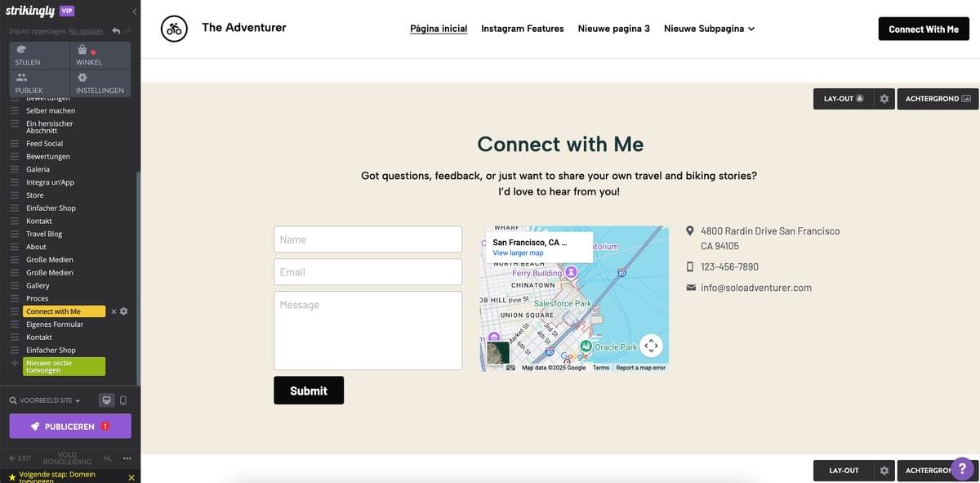Select the Integra un'App section
This screenshot has width=980, height=483.
[x=50, y=182]
